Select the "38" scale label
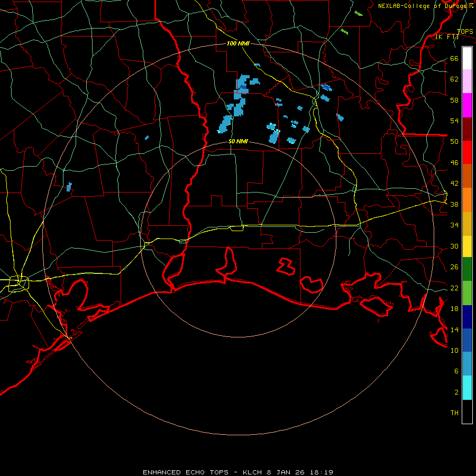The image size is (476, 476). [x=454, y=205]
